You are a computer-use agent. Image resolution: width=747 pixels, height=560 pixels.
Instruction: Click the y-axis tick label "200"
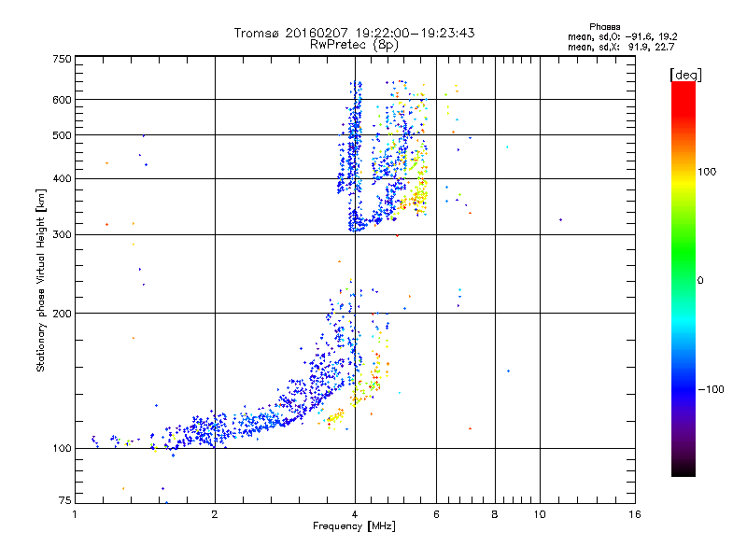62,314
